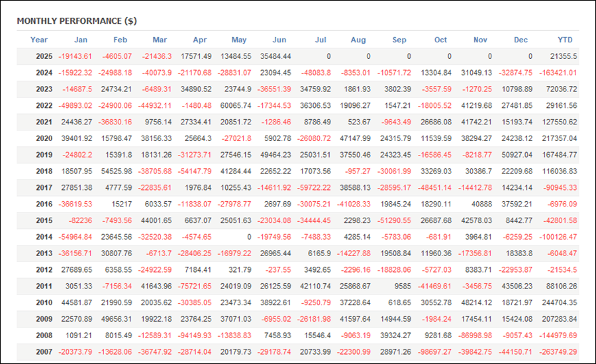The image size is (596, 364).
Task: Click the 2011 September value 9585
Action: [403, 286]
